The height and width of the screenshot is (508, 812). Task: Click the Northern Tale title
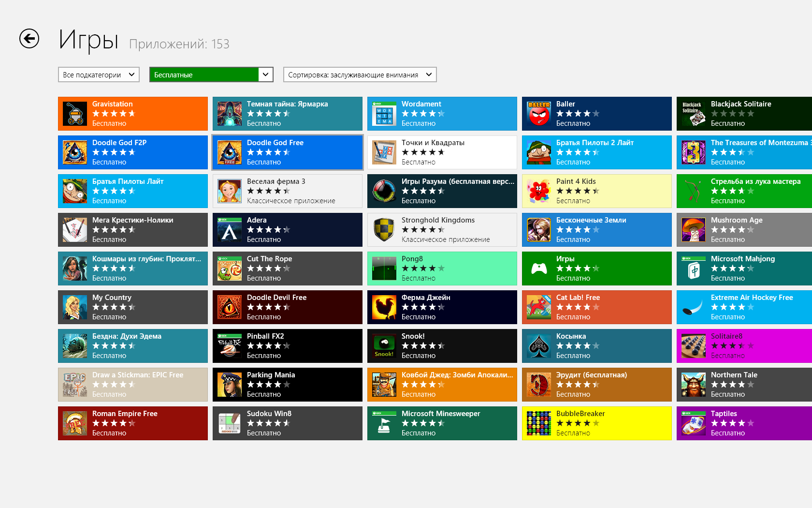[x=734, y=375]
